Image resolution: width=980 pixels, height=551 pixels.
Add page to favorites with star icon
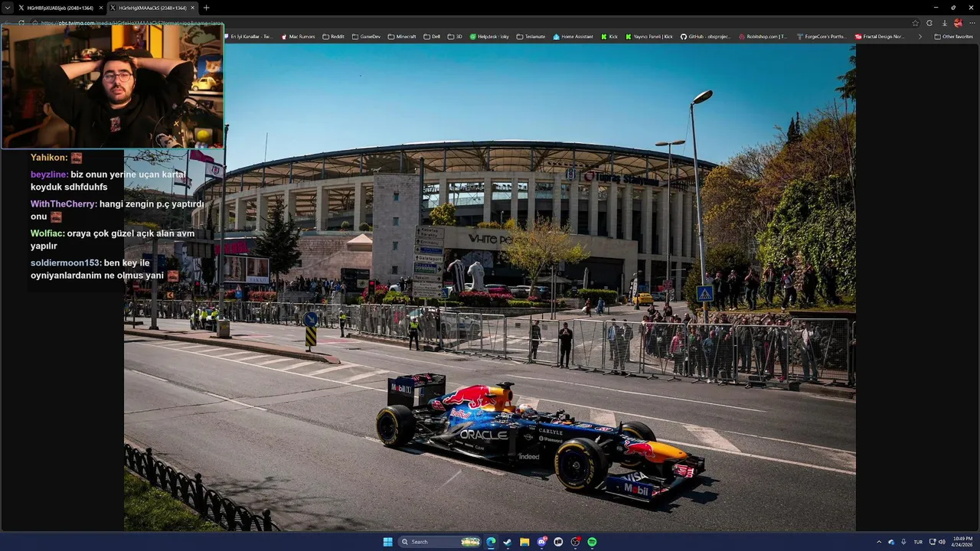coord(915,23)
